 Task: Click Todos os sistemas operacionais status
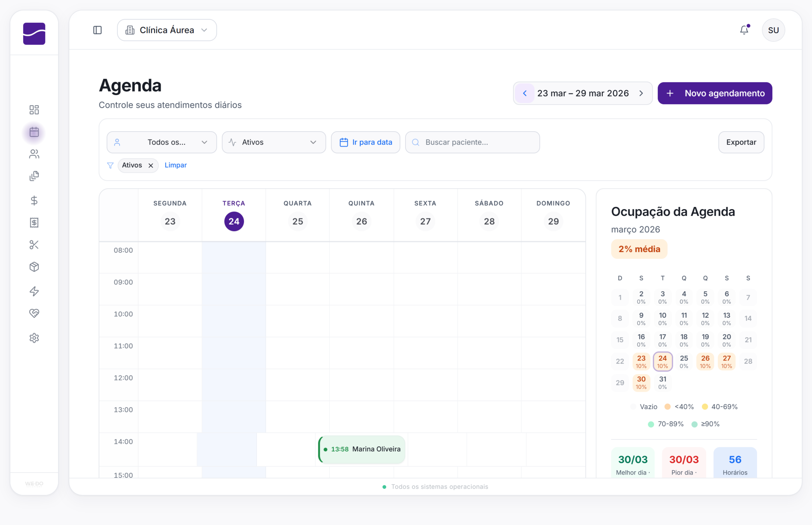[x=435, y=486]
